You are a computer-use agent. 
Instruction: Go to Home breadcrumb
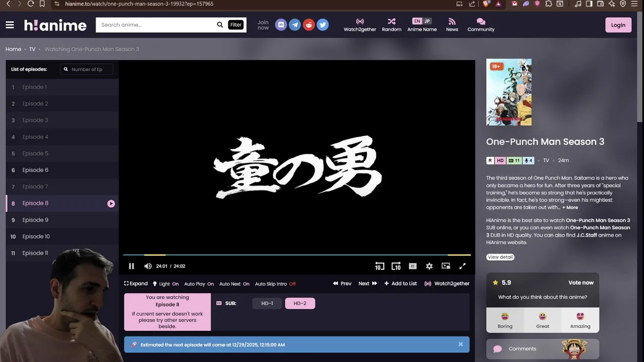(x=14, y=49)
